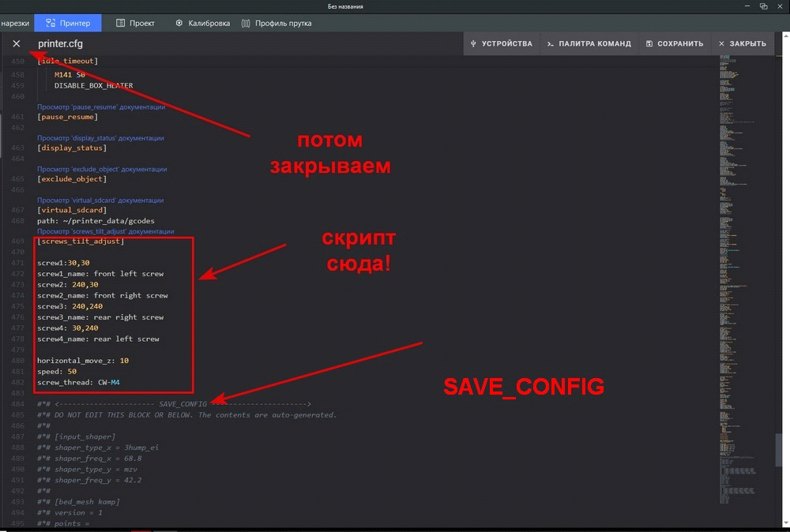Open 'screws_tilt_adjust' documentation link

tap(106, 231)
